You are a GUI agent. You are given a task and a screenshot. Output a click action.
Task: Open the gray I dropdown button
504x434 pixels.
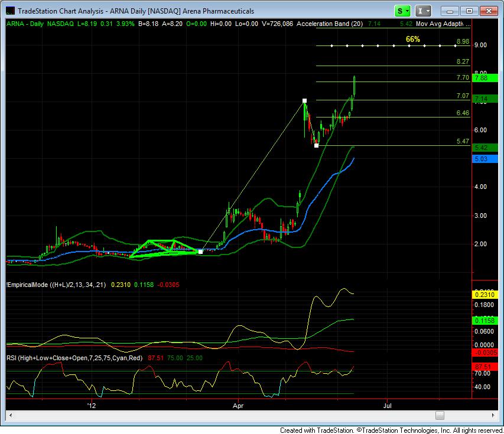[422, 11]
